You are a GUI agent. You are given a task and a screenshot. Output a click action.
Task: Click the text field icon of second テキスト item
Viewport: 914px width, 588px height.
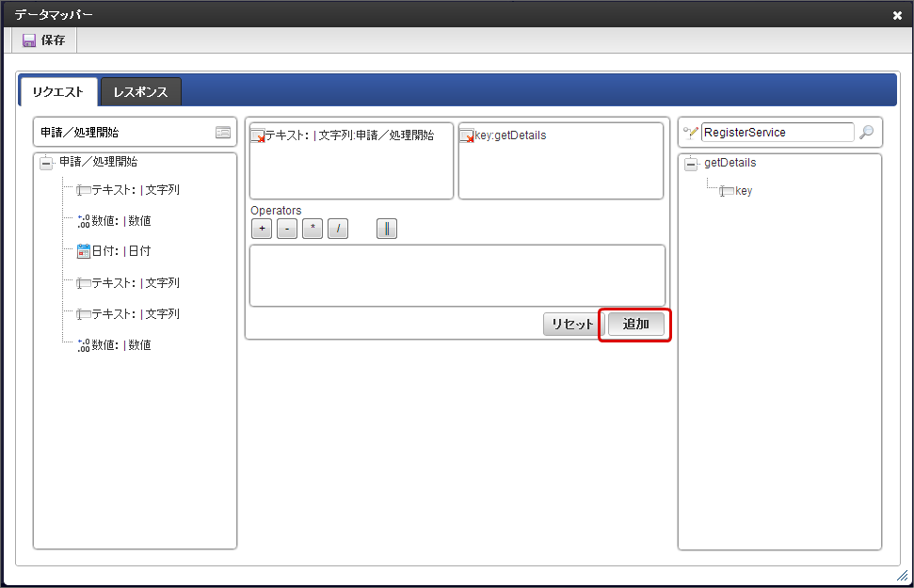point(84,283)
